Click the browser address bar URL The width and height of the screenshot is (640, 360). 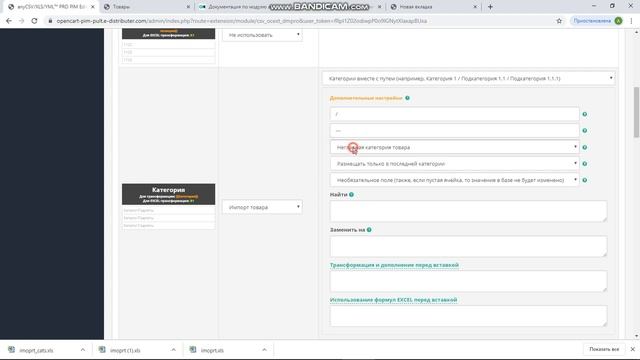point(242,21)
